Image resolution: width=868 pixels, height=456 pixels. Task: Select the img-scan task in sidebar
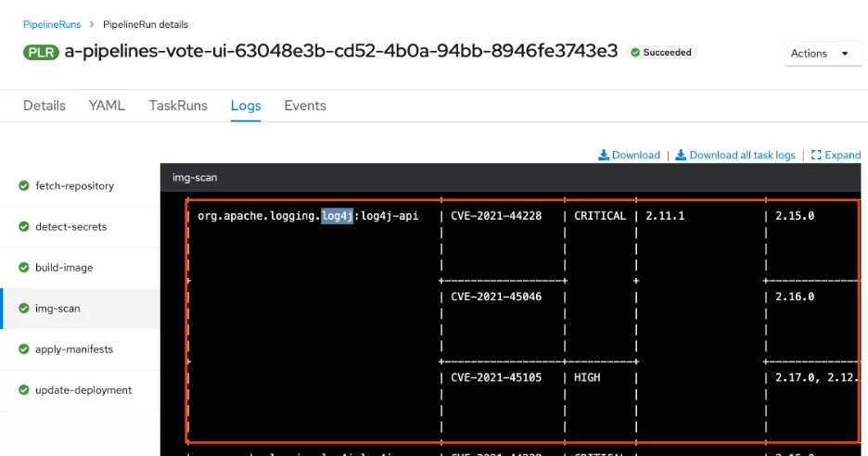tap(57, 309)
